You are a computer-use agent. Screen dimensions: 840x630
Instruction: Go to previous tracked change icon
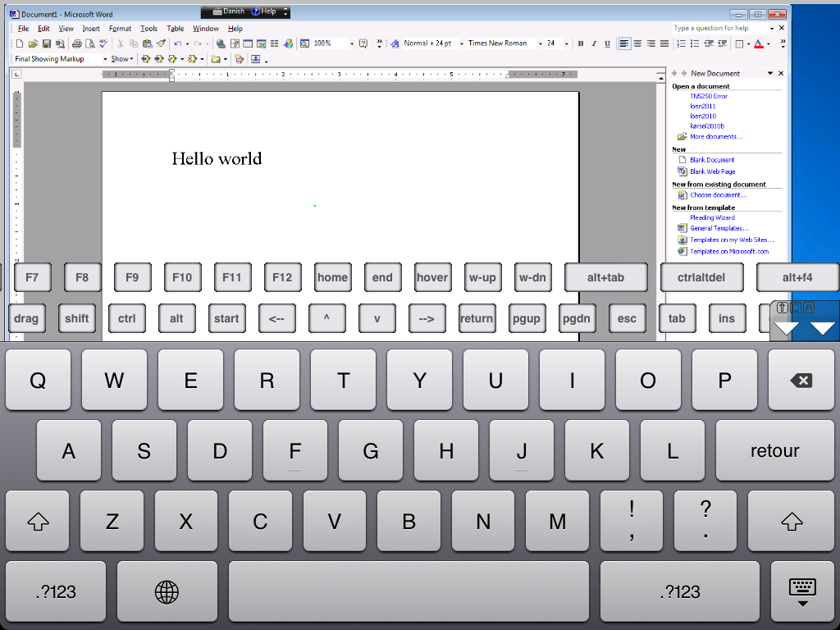tap(146, 59)
